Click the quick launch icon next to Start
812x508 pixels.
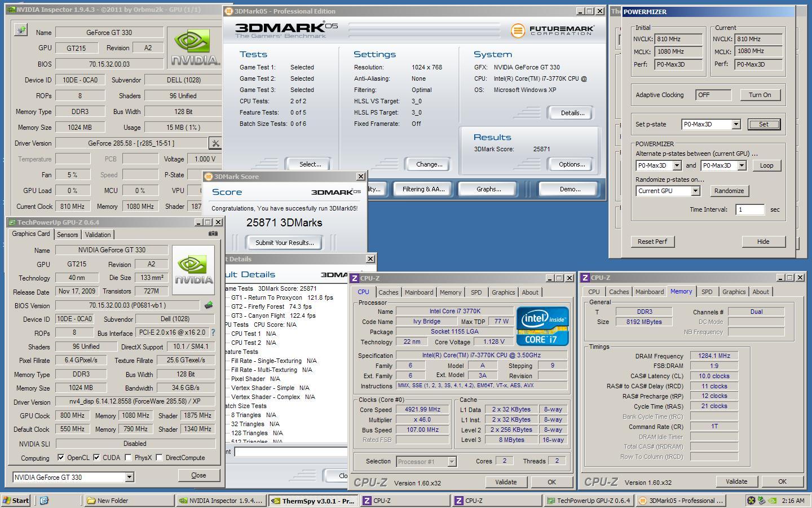coord(44,500)
